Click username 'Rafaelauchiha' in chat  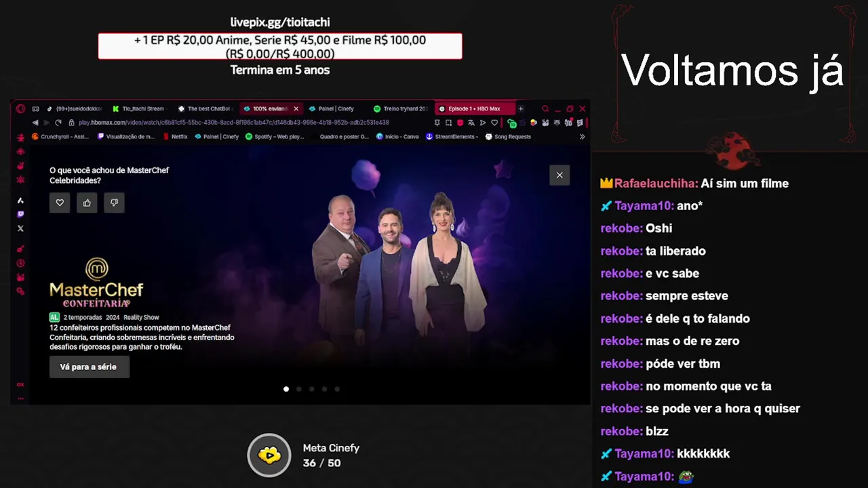tap(656, 183)
